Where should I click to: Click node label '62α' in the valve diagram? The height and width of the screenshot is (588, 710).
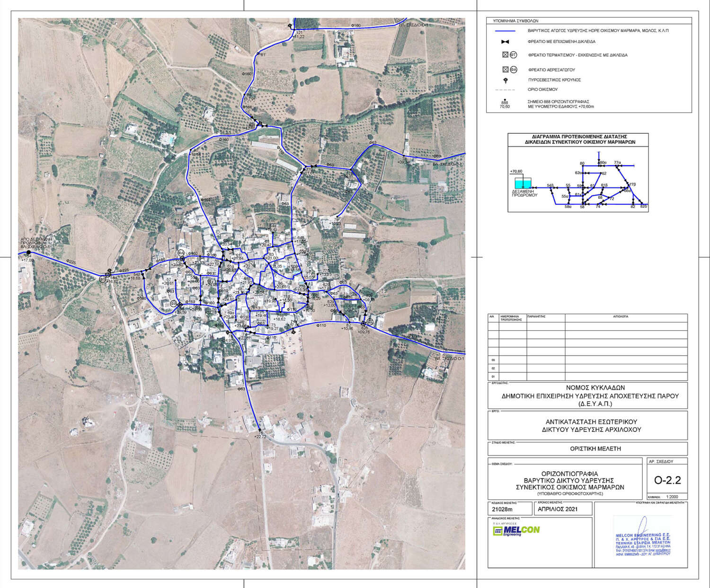coord(578,173)
